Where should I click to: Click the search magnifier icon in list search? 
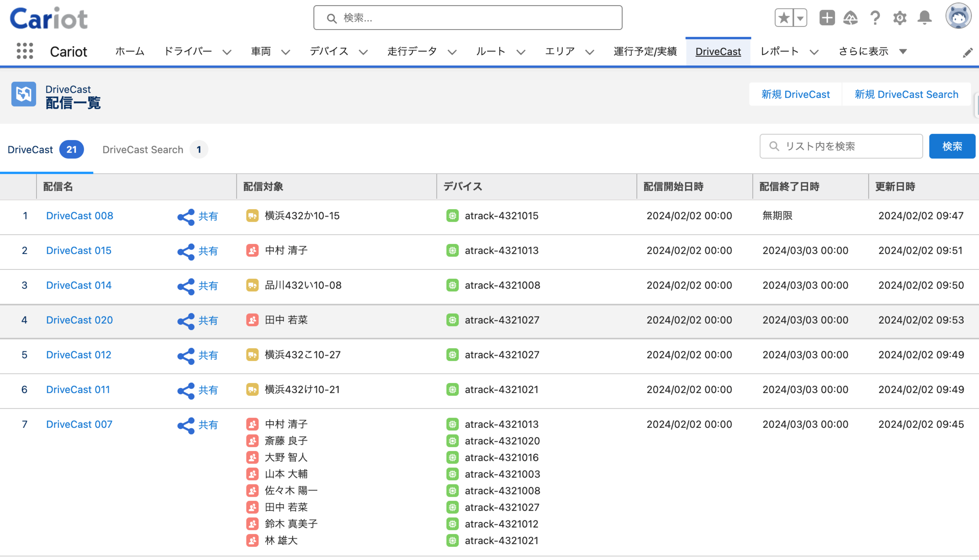[x=774, y=146]
